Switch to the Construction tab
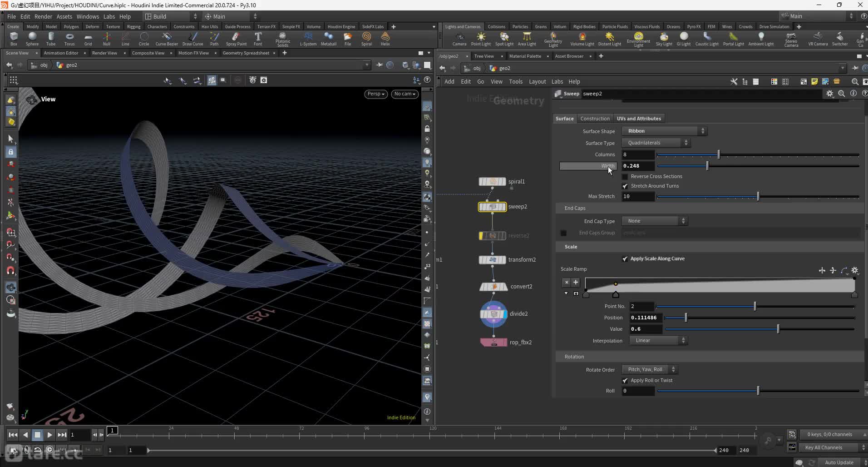 coord(595,119)
